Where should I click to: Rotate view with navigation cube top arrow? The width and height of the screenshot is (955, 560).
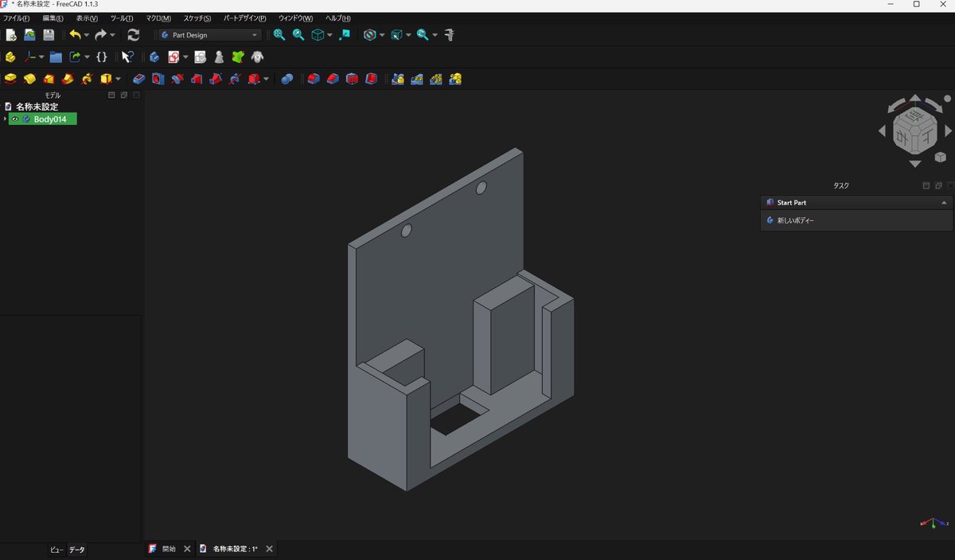coord(915,99)
